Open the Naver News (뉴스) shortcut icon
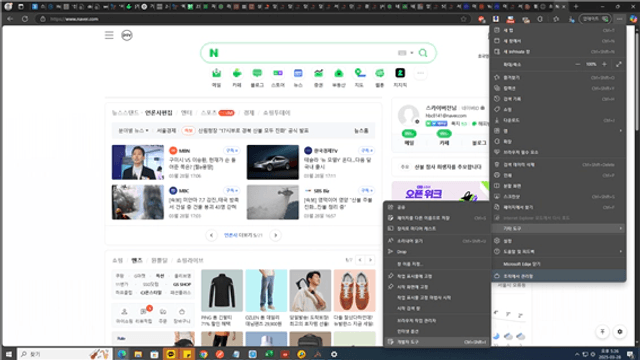The height and width of the screenshot is (360, 640). pyautogui.click(x=298, y=74)
